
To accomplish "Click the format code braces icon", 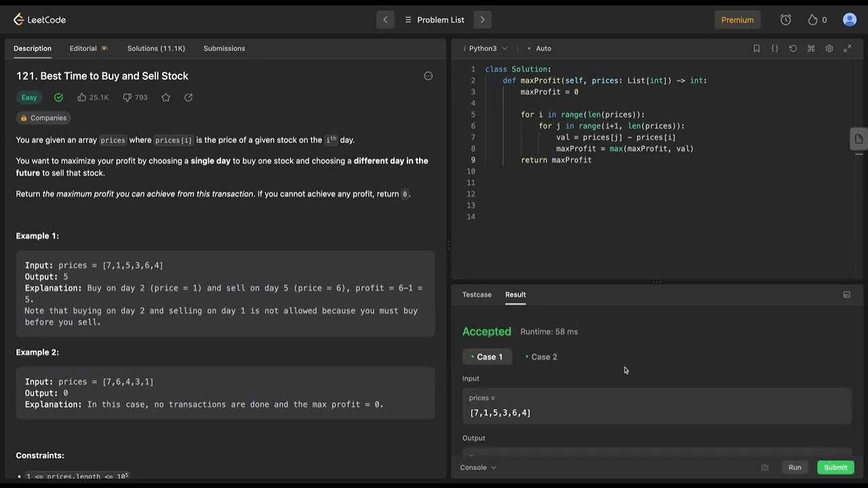I will point(774,49).
